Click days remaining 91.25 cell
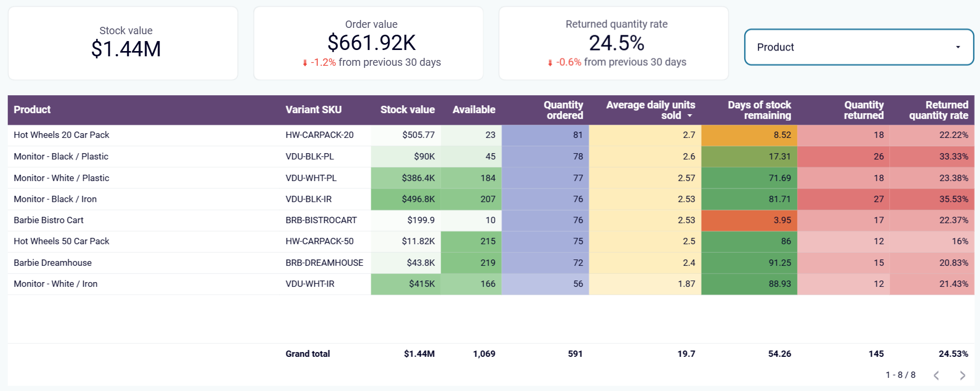The height and width of the screenshot is (391, 980). [x=749, y=263]
